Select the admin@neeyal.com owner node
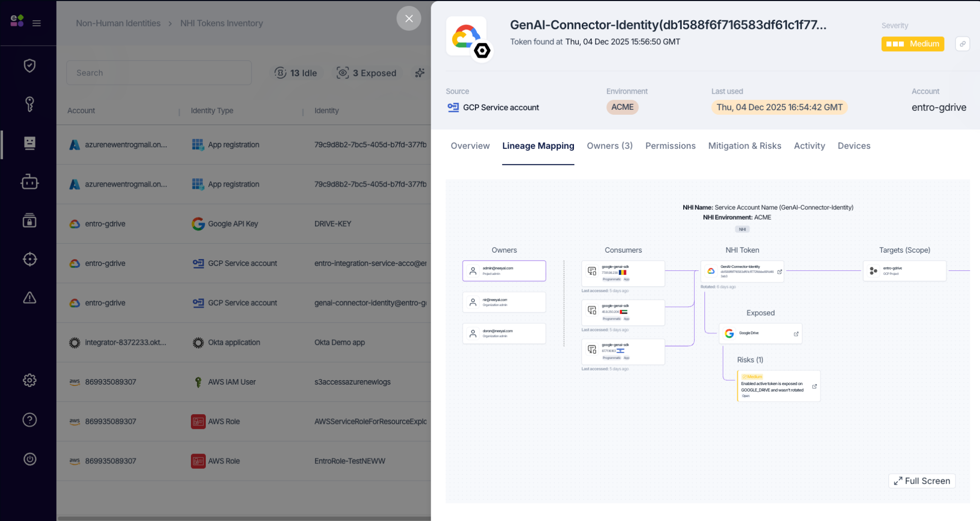 coord(504,271)
